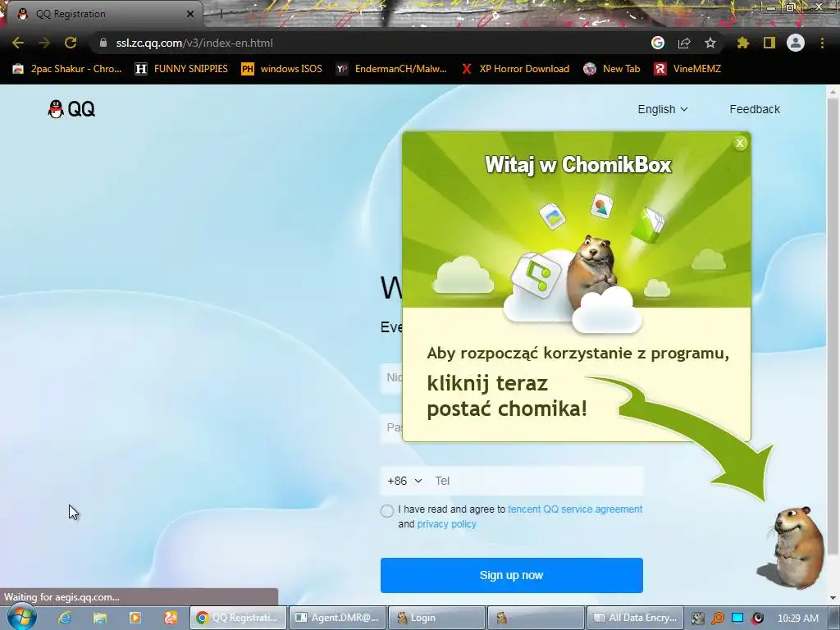Viewport: 840px width, 630px height.
Task: Expand the English language dropdown
Action: point(663,109)
